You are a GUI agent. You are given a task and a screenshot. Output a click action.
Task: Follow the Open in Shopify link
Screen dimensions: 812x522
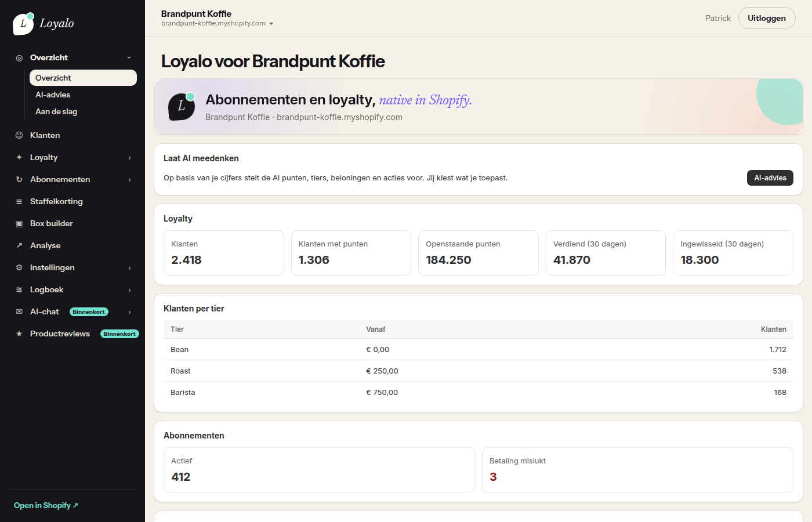click(46, 505)
